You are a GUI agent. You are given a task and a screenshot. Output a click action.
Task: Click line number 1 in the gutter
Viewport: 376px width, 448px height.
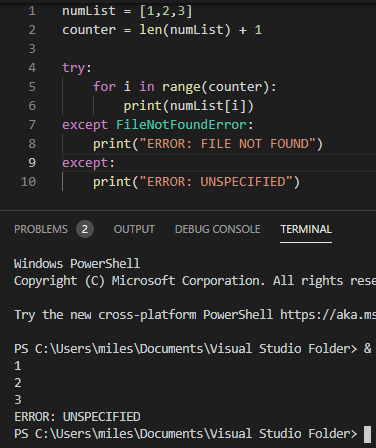(32, 11)
